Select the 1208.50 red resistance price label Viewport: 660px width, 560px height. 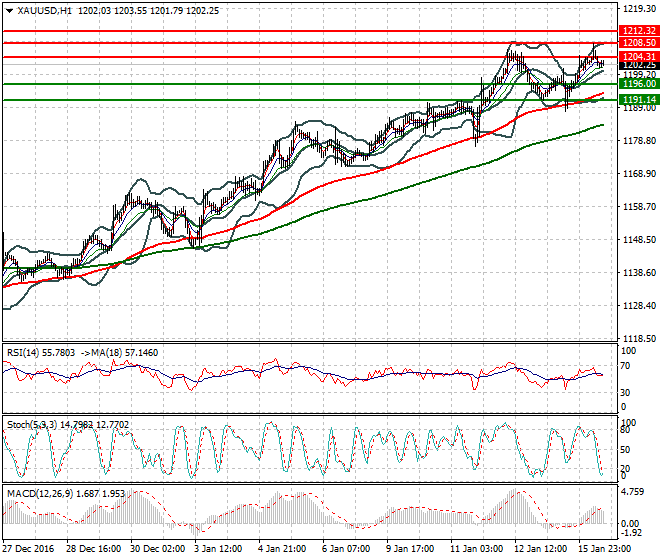coord(639,43)
